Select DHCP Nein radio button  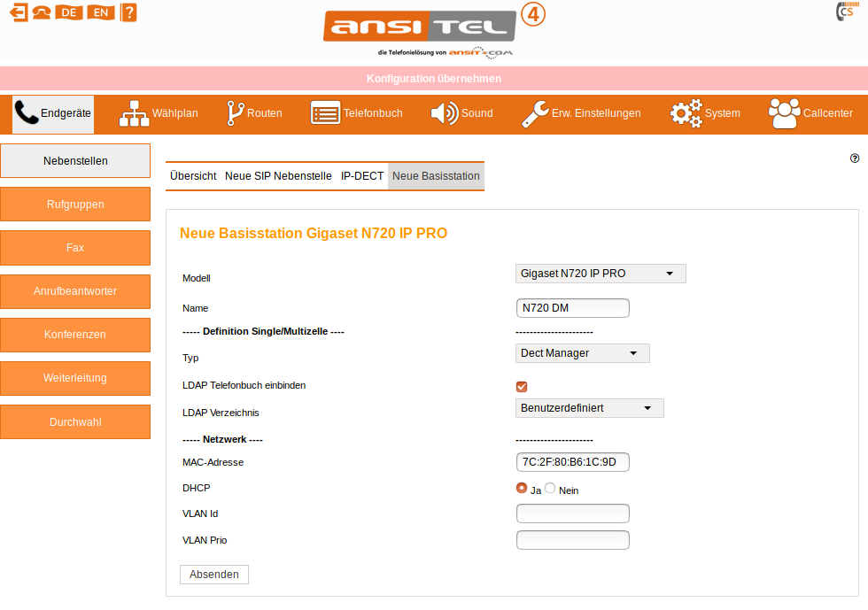click(550, 489)
